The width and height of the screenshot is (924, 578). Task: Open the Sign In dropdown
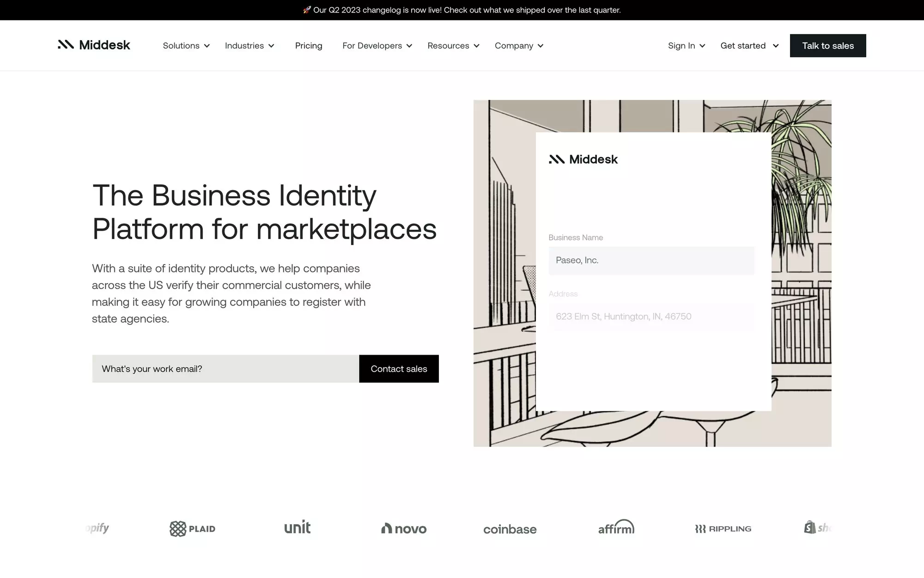[686, 46]
